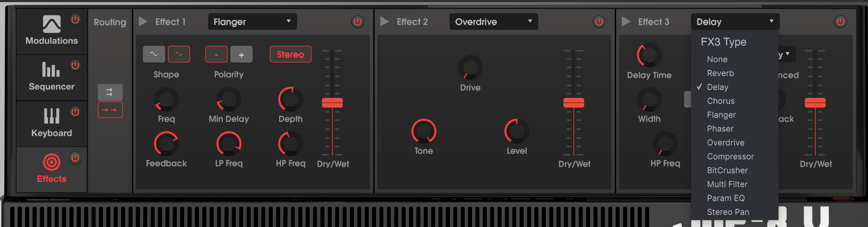Choose Compressor in FX3 Type menu
868x227 pixels.
pos(735,157)
